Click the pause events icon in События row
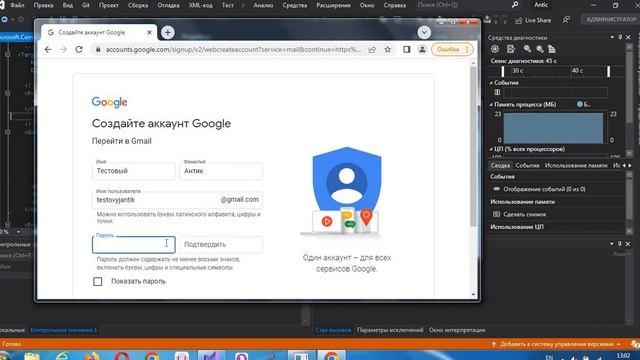The height and width of the screenshot is (360, 640). (497, 92)
